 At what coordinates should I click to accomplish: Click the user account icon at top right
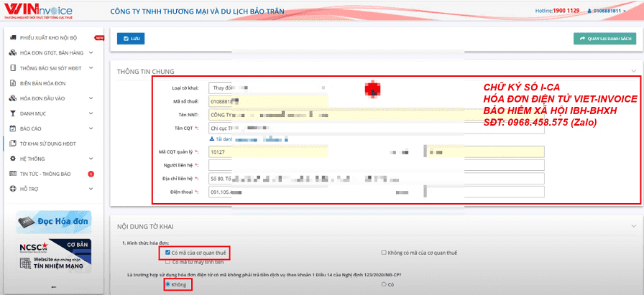[589, 11]
